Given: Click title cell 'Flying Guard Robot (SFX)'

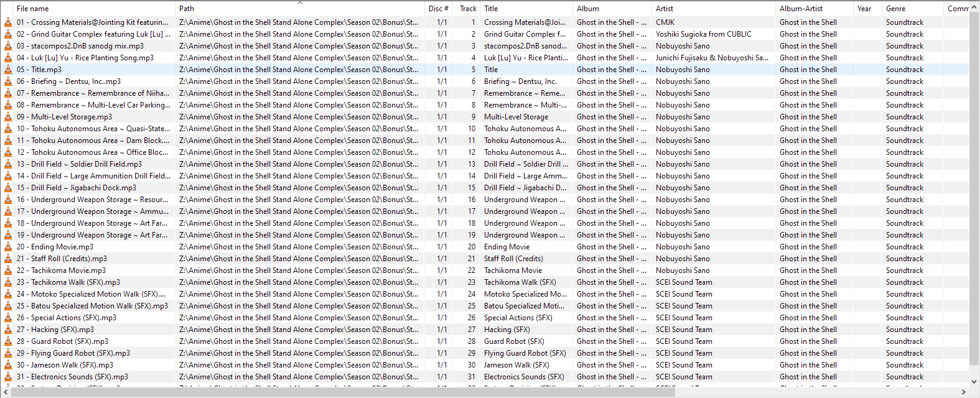Looking at the screenshot, I should (x=525, y=353).
